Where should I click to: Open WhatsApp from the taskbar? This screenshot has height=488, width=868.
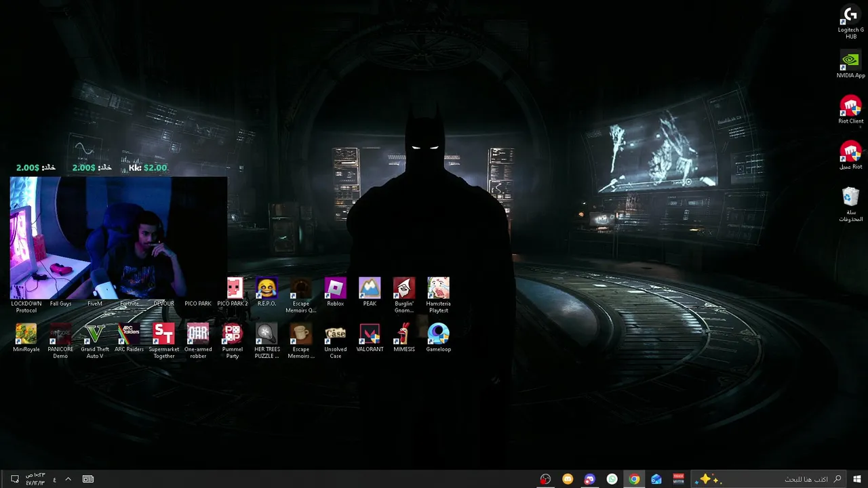(x=612, y=479)
